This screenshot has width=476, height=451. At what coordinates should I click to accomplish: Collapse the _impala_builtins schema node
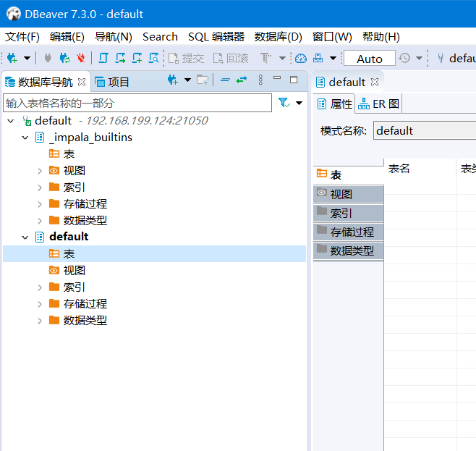25,138
